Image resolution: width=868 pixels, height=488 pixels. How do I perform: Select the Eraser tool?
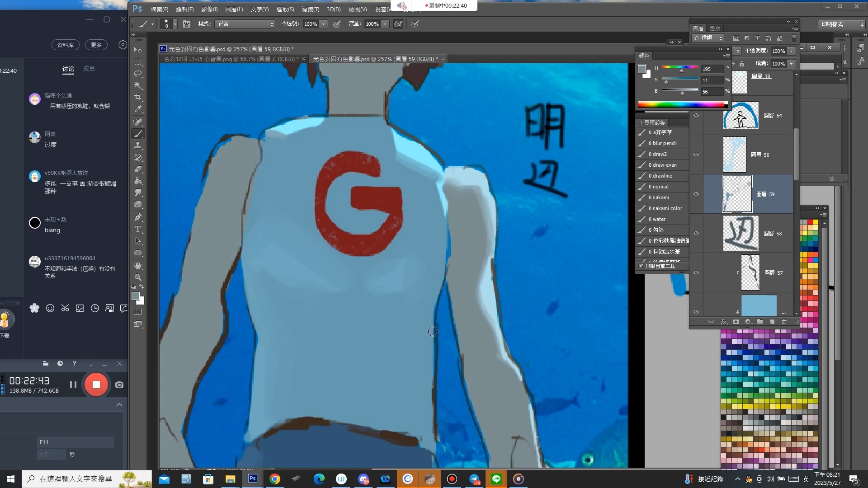click(138, 169)
